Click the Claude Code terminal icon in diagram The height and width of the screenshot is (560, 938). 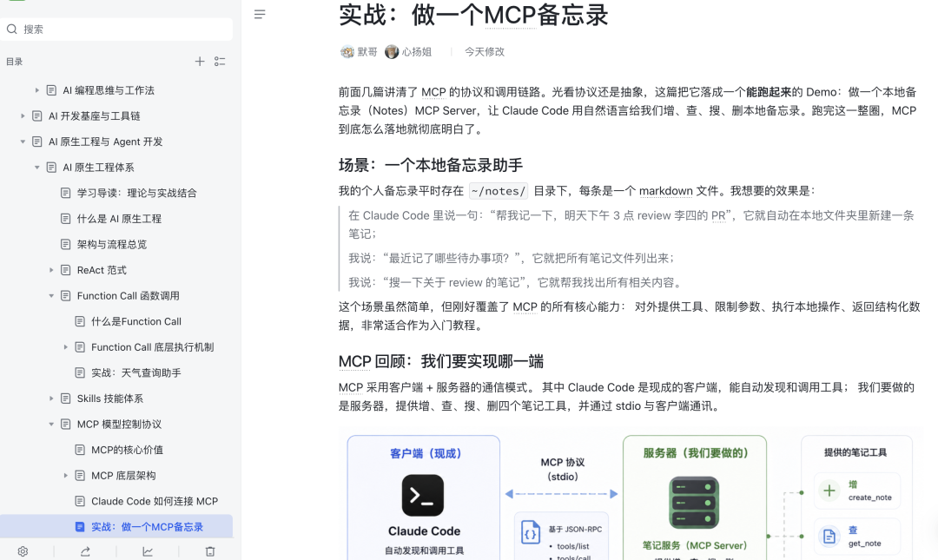[x=422, y=496]
